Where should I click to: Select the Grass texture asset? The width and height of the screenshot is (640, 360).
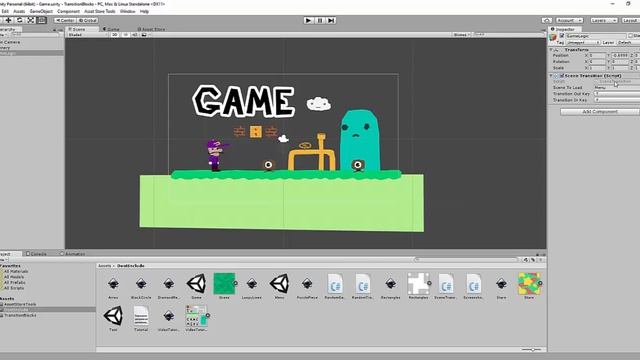pyautogui.click(x=224, y=286)
